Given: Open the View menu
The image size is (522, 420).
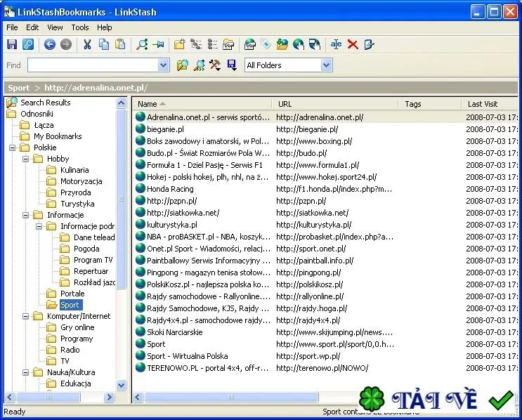Looking at the screenshot, I should pos(55,27).
